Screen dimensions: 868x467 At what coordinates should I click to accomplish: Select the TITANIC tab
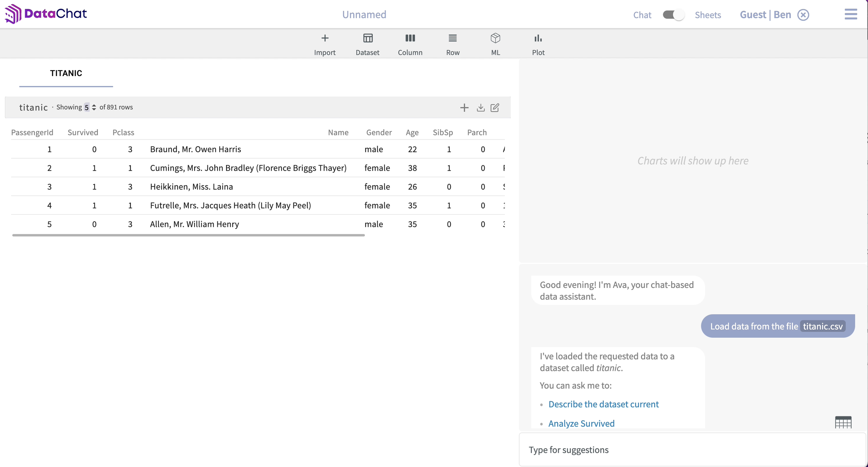click(x=66, y=73)
